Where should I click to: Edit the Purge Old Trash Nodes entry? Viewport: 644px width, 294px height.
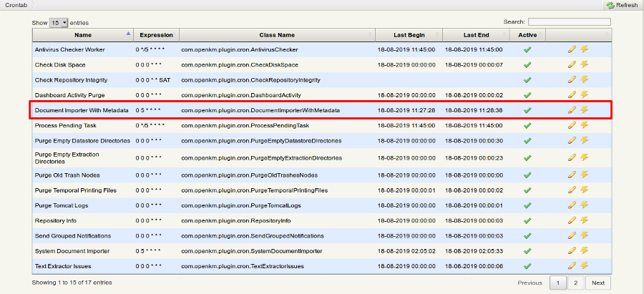pos(571,175)
